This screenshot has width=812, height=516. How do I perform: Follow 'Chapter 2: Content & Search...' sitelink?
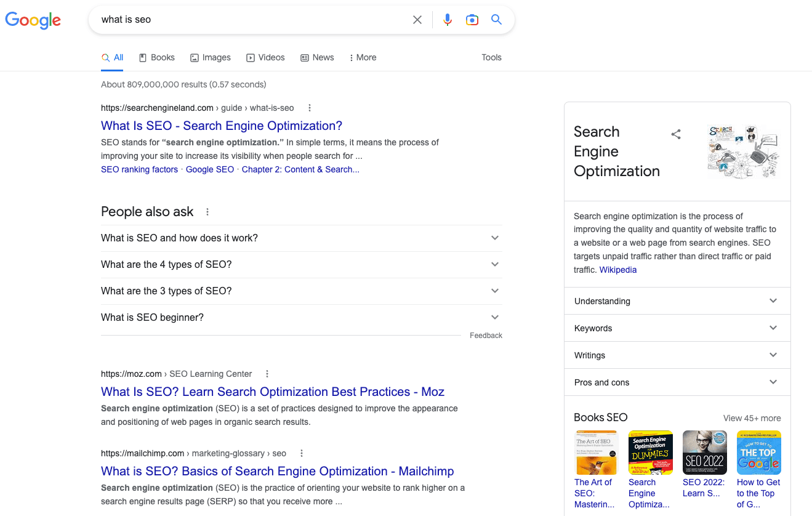300,169
